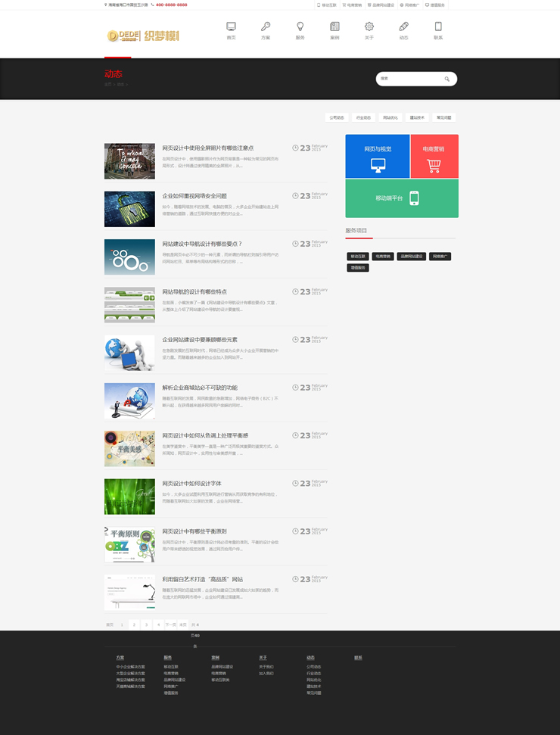Open the 常见问题 category tab
The image size is (560, 735).
coord(443,118)
